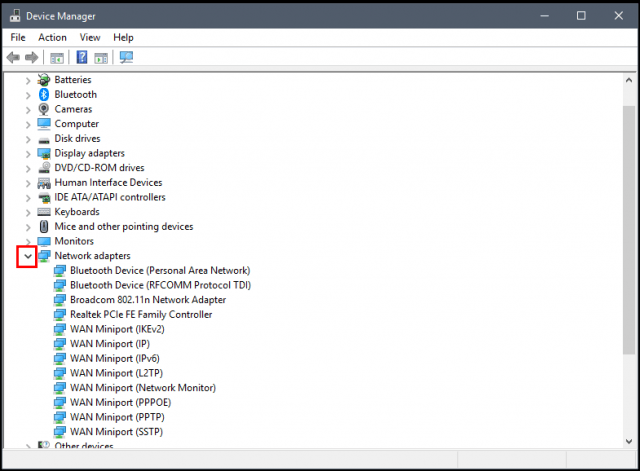Image resolution: width=640 pixels, height=471 pixels.
Task: Click the action pane toolbar icon
Action: tap(101, 58)
